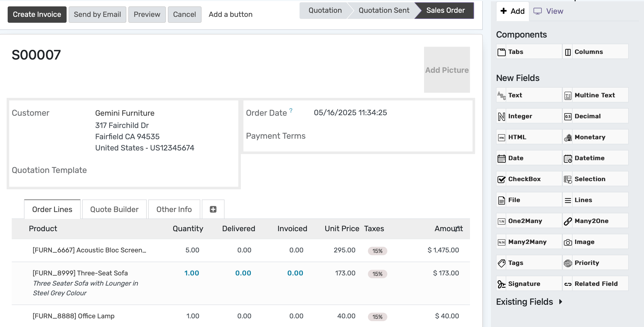Pick the Image camera icon
Screen dimensions: 644x327
pyautogui.click(x=568, y=242)
